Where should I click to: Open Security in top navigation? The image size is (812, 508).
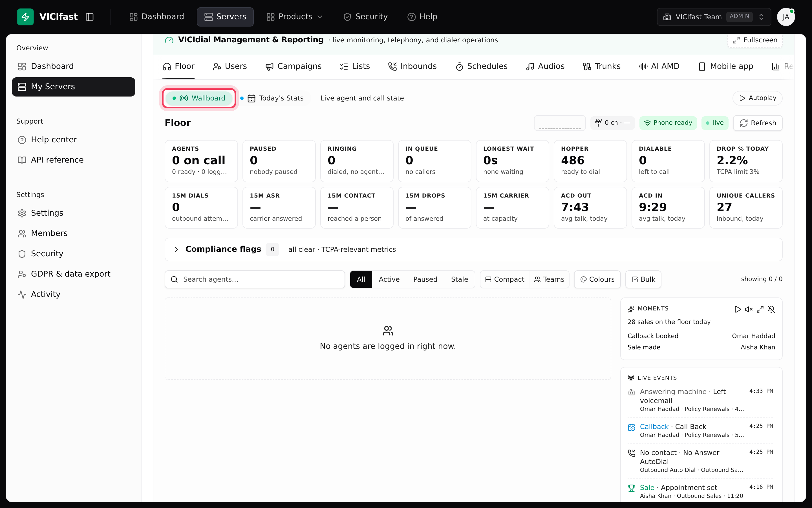tap(365, 17)
